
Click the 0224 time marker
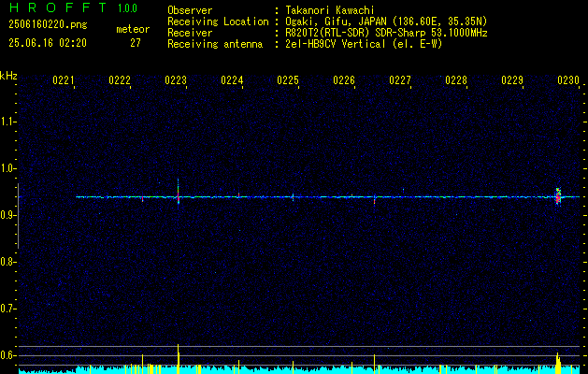point(232,80)
